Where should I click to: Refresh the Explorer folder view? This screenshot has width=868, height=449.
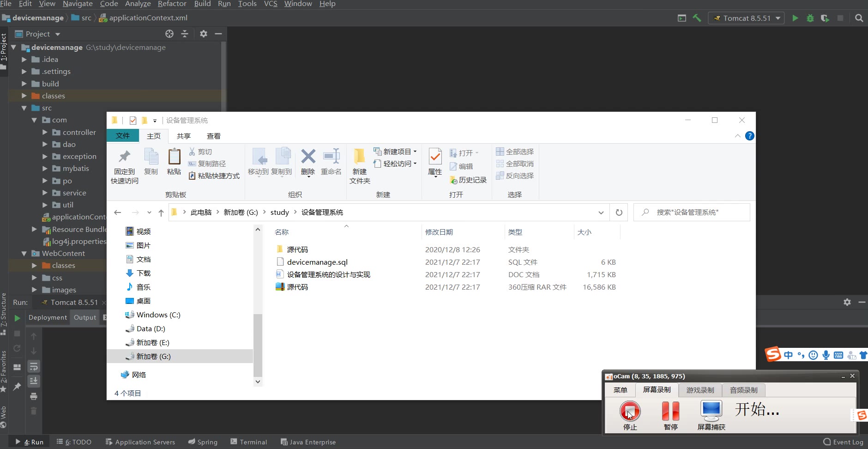[619, 212]
